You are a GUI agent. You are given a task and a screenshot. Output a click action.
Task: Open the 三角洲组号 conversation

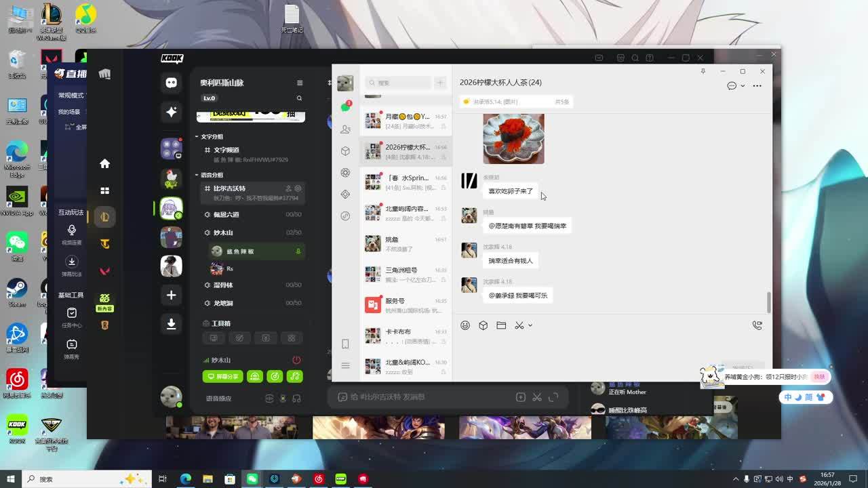[x=406, y=274]
